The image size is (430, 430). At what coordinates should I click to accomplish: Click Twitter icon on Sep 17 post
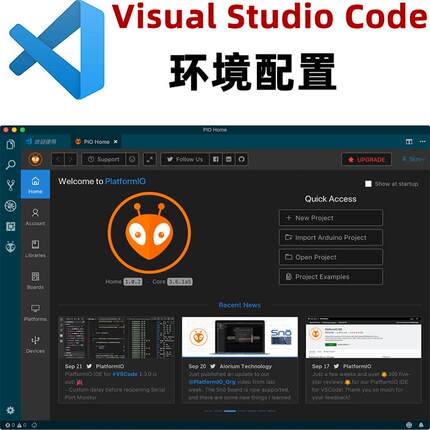tap(336, 366)
